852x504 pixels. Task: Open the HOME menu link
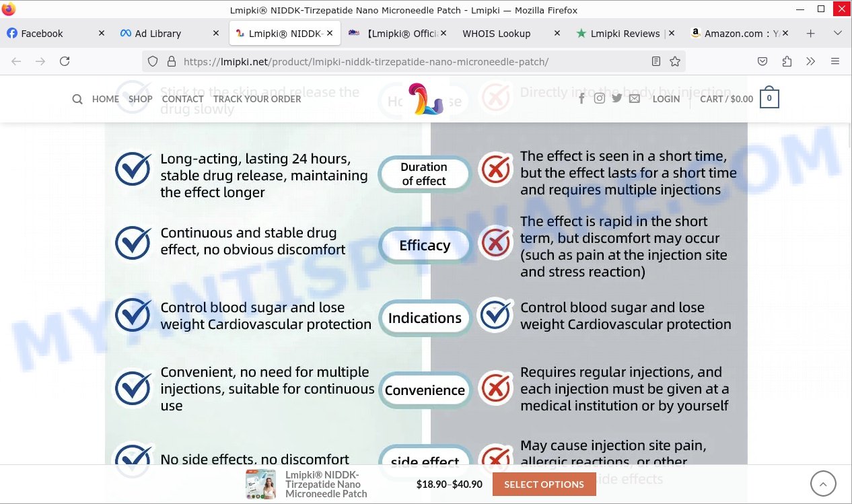click(x=106, y=99)
